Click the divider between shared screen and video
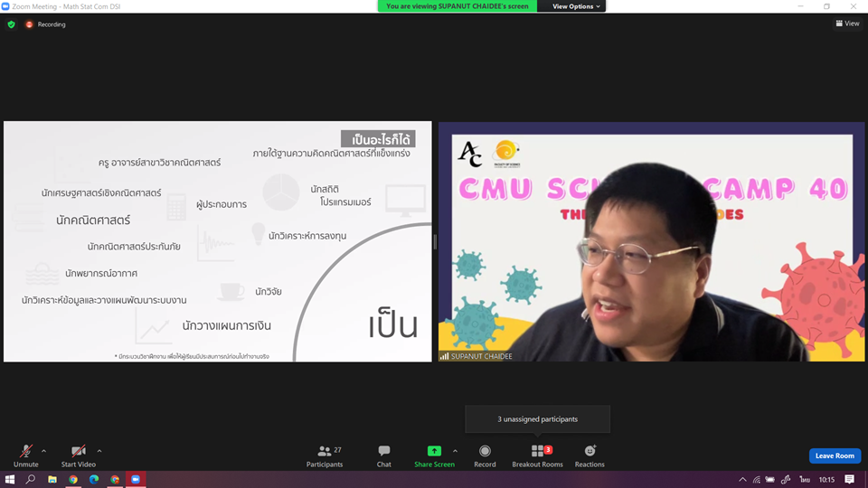 (x=435, y=241)
